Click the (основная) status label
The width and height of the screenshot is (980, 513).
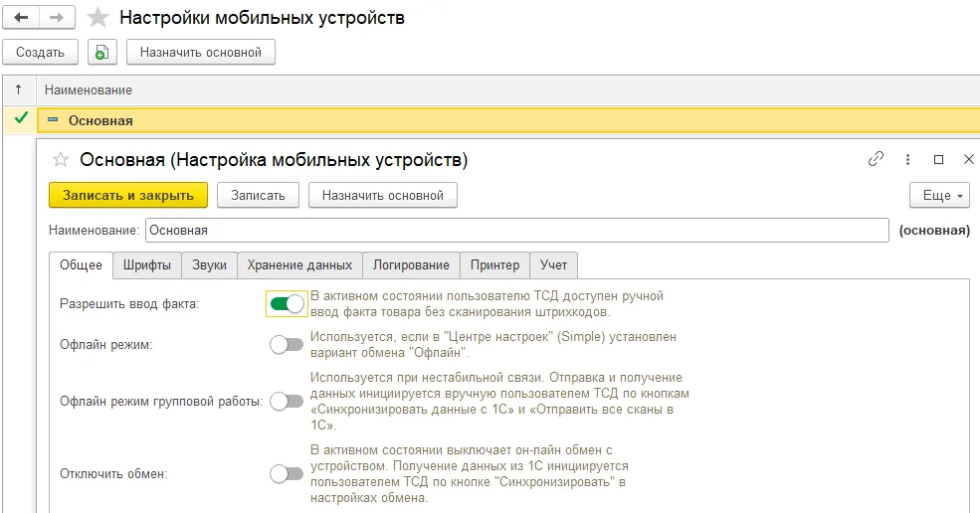click(934, 230)
